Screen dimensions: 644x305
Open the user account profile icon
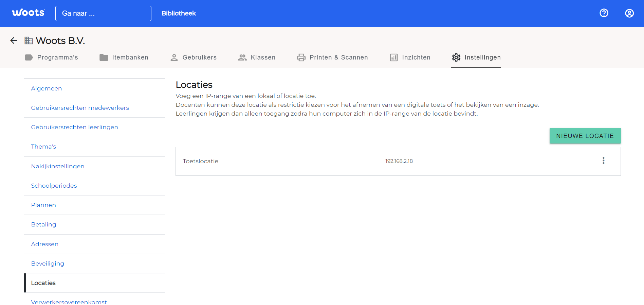(x=629, y=13)
